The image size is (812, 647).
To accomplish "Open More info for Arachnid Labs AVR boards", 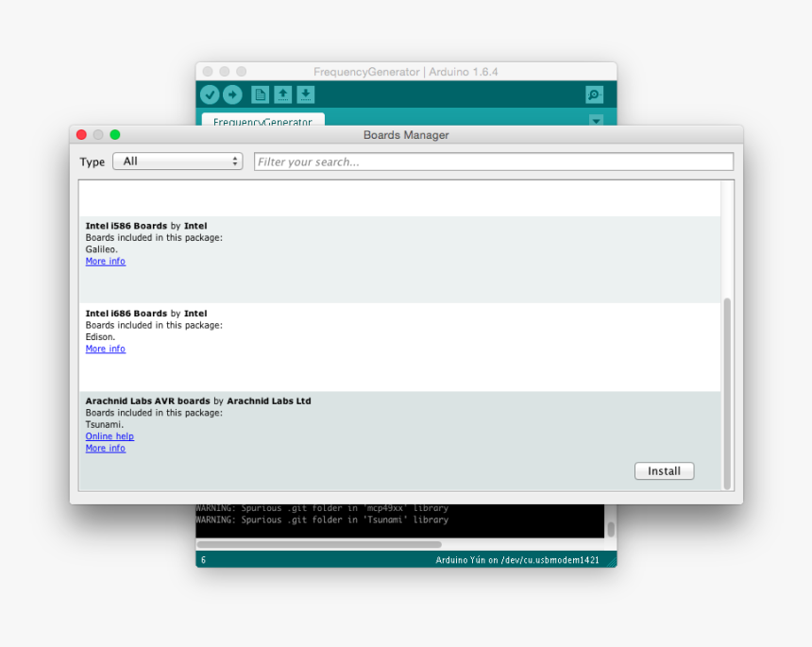I will (105, 448).
